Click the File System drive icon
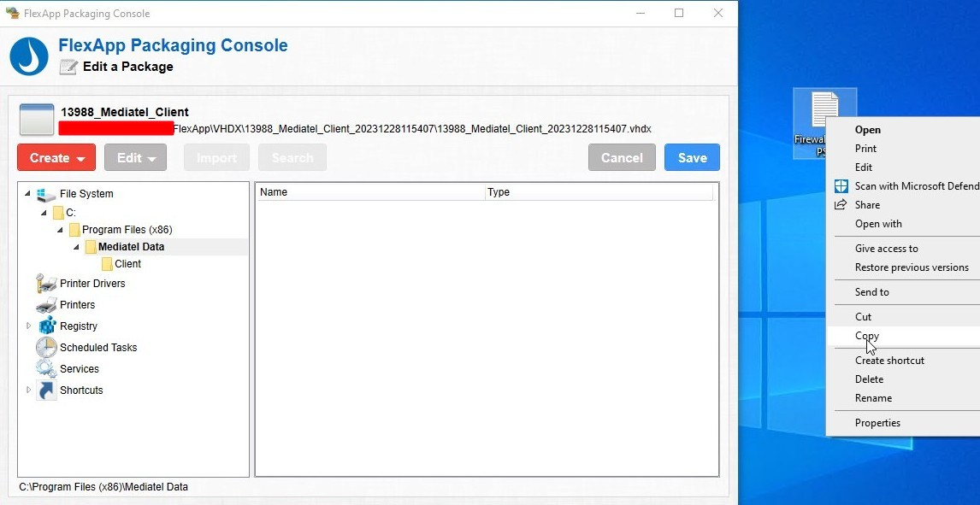 (46, 194)
